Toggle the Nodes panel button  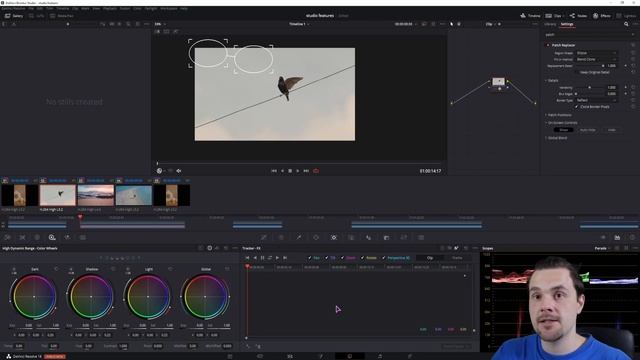(x=578, y=16)
